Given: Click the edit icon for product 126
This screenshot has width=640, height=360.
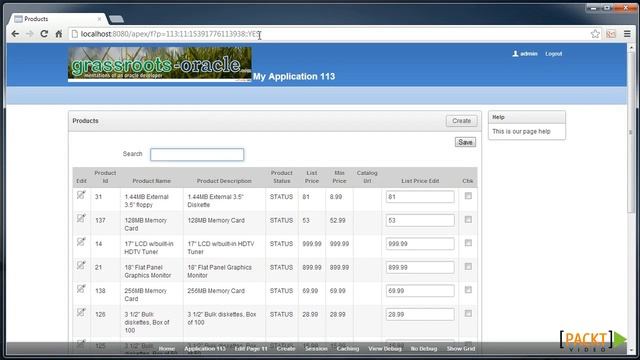Looking at the screenshot, I should coord(81,312).
